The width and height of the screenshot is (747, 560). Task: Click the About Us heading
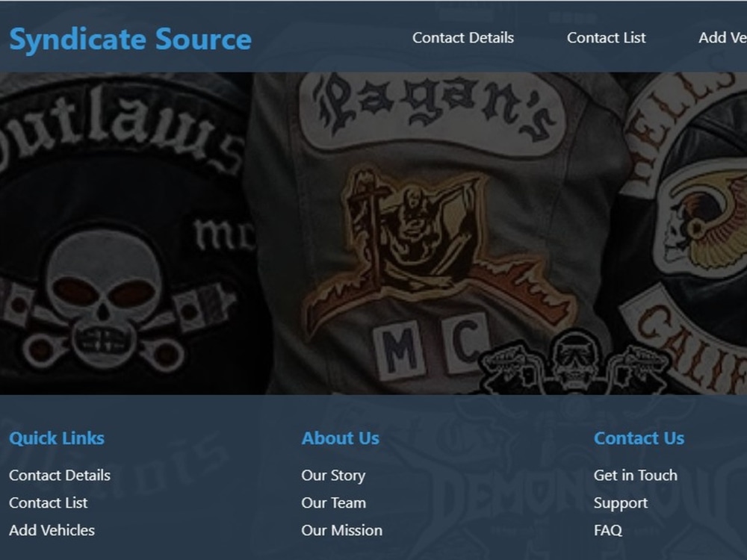[x=340, y=438]
